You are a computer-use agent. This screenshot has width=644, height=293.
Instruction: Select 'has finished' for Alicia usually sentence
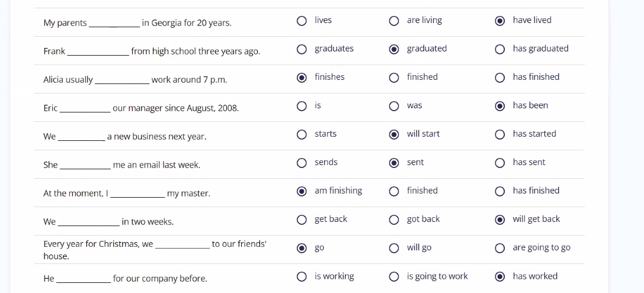(500, 78)
